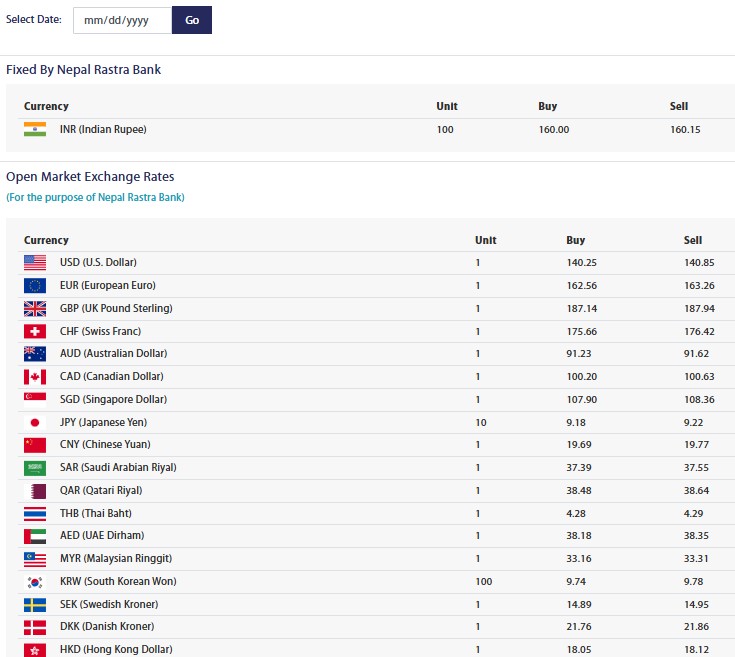735x657 pixels.
Task: Click the Japanese Yen flag icon
Action: click(x=35, y=422)
